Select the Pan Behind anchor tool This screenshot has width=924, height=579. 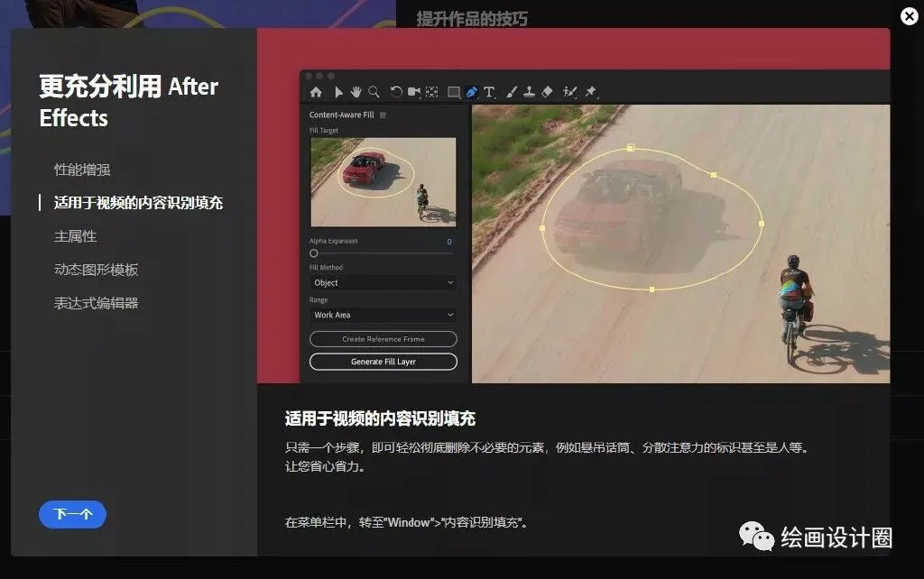[432, 92]
